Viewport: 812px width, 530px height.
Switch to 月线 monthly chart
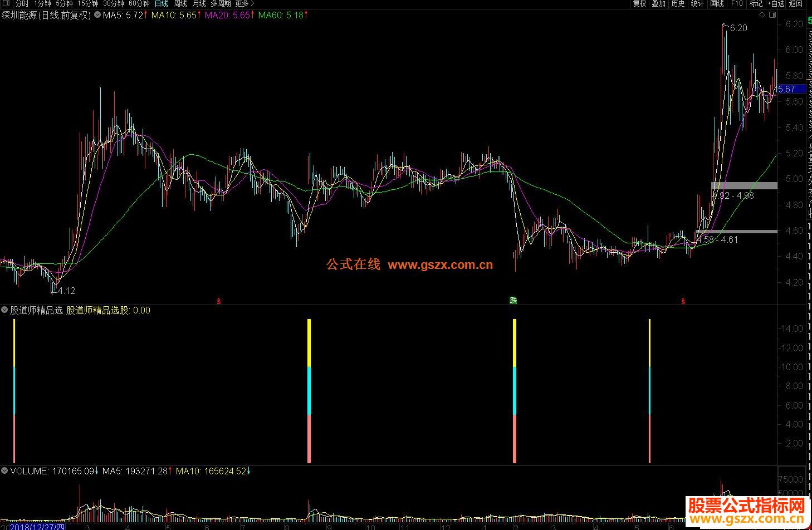click(199, 3)
